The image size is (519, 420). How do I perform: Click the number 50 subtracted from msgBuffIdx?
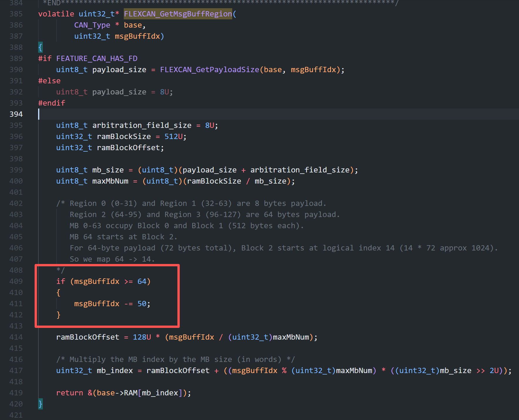(142, 304)
